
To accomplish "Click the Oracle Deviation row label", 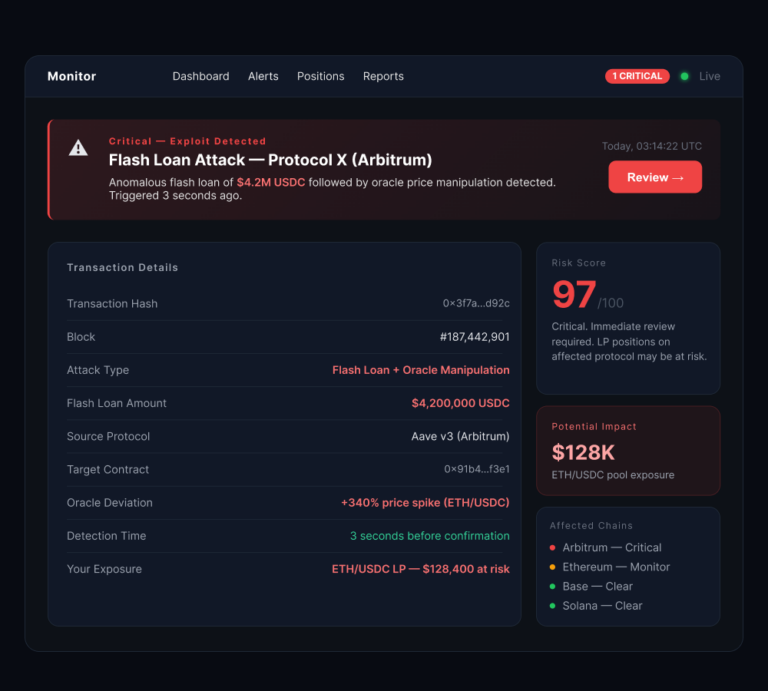I will pyautogui.click(x=110, y=502).
